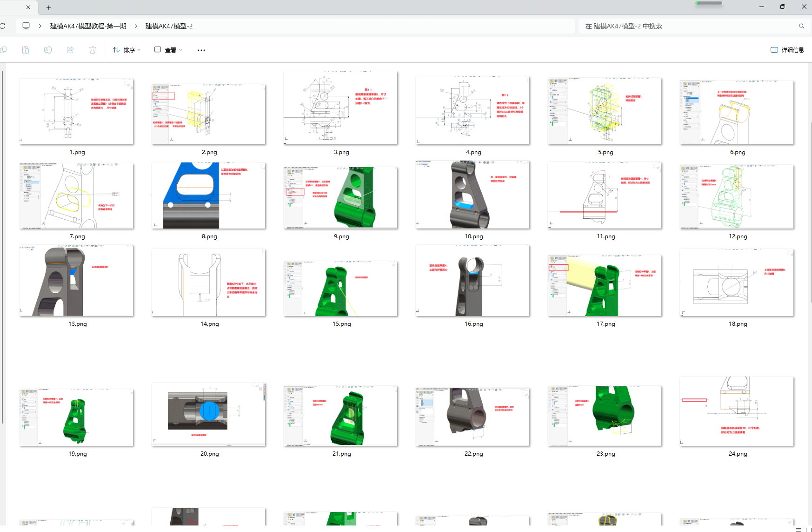Viewport: 812px width, 532px height.
Task: Open the 查看 view dropdown
Action: pyautogui.click(x=168, y=50)
